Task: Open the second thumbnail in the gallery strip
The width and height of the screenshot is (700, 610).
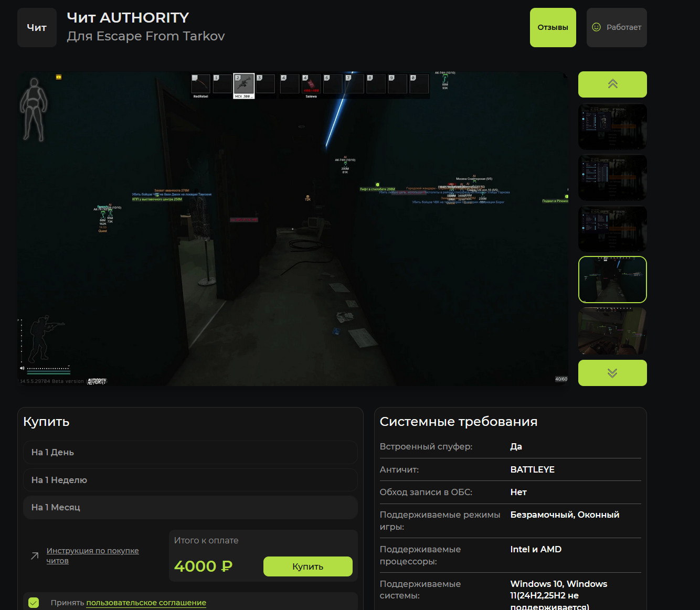Action: coord(612,177)
